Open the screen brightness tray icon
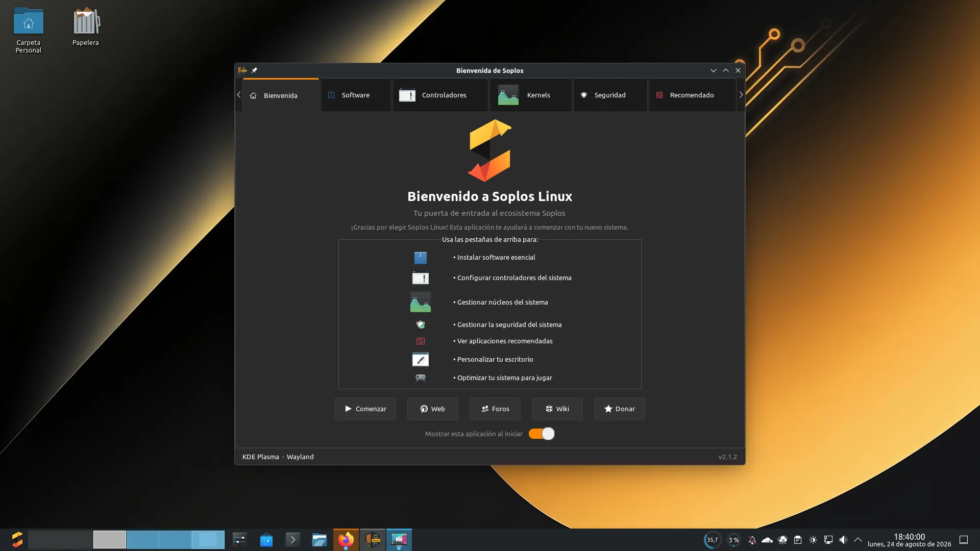This screenshot has width=980, height=551. [x=813, y=540]
